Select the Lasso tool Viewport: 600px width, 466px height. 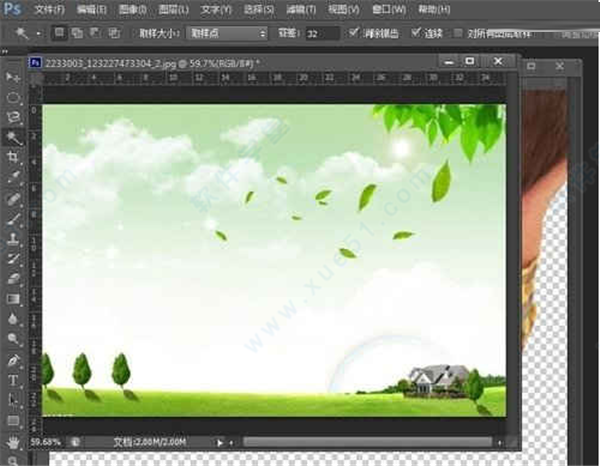13,117
